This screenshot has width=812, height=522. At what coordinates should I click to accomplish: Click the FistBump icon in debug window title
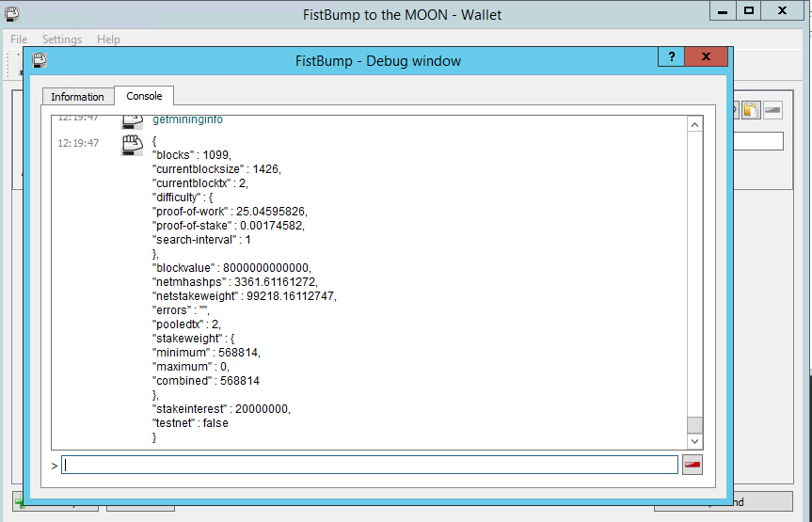(40, 60)
